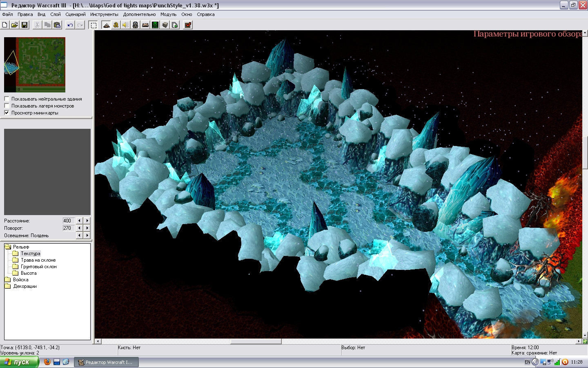Click the Поворот value field showing 270

point(69,228)
